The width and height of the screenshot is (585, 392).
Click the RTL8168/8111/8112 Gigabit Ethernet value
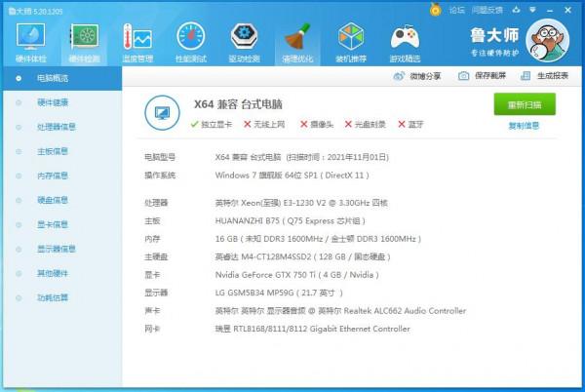(x=313, y=329)
